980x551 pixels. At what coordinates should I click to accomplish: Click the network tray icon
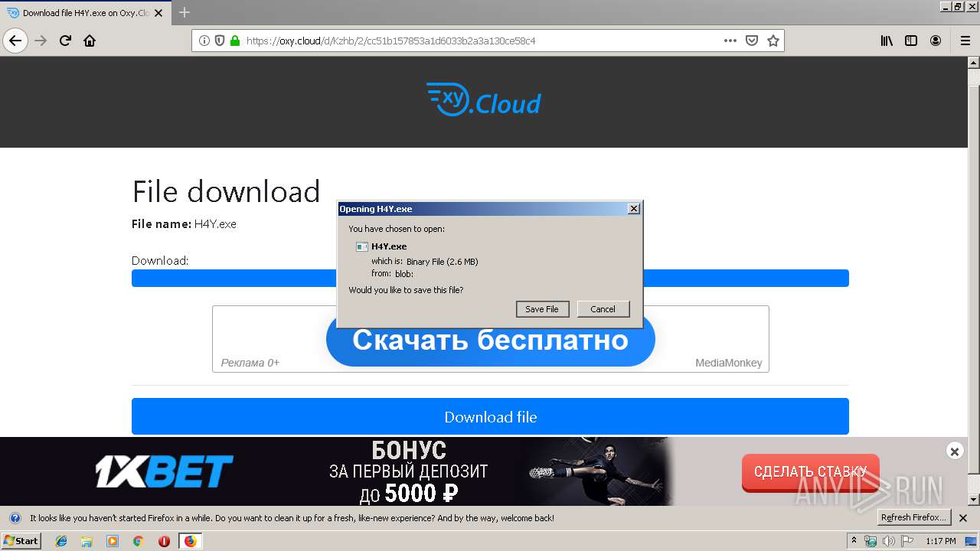click(x=871, y=541)
